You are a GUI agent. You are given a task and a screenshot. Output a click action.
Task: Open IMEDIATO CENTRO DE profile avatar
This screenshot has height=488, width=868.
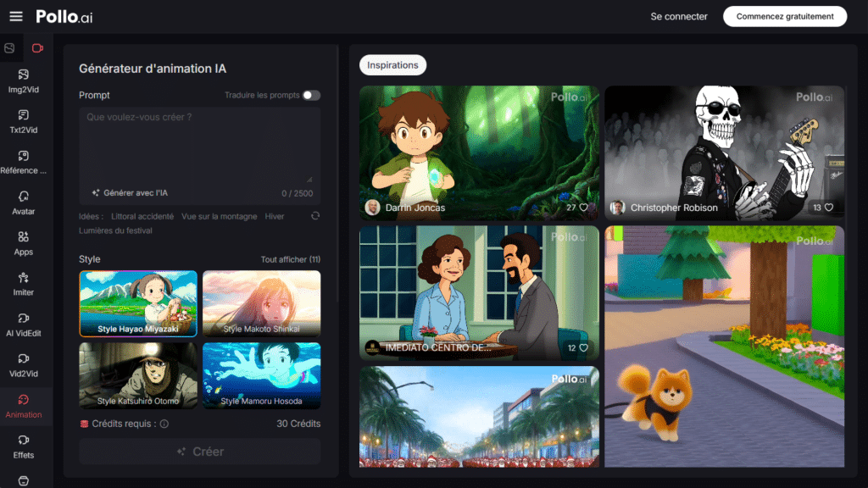coord(373,348)
